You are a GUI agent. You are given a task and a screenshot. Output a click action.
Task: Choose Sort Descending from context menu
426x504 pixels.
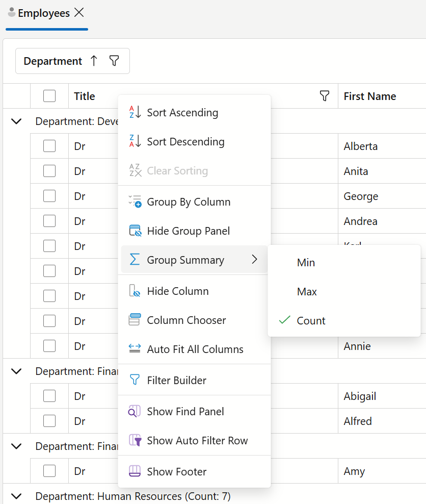(194, 141)
